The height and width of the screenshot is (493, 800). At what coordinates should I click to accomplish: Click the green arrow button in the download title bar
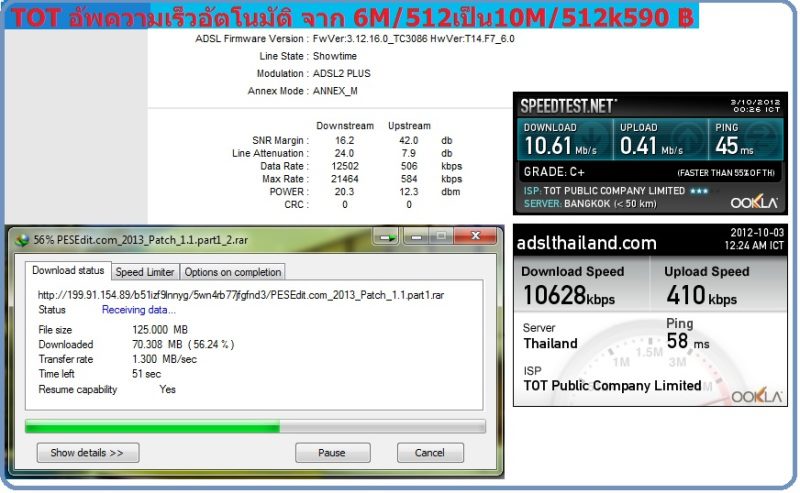(387, 237)
